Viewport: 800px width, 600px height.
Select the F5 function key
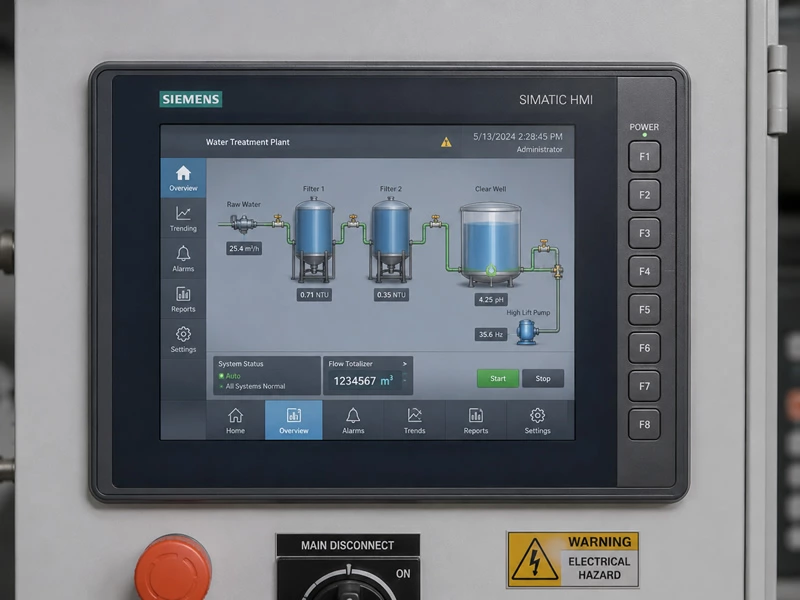click(x=644, y=310)
